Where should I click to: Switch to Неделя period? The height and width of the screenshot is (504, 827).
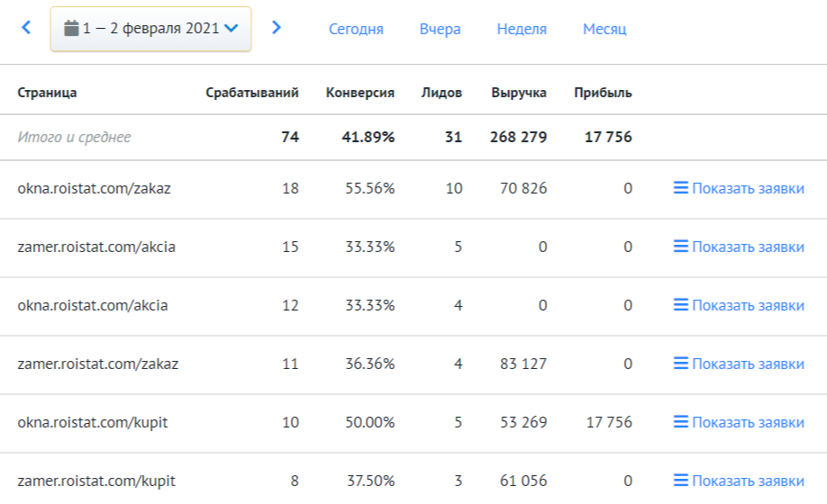522,29
